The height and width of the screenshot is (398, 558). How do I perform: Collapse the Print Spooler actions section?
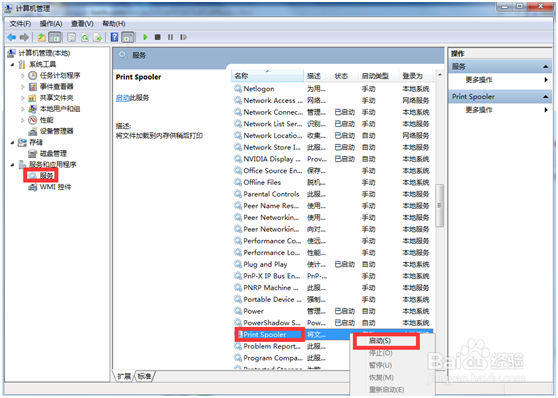[545, 96]
